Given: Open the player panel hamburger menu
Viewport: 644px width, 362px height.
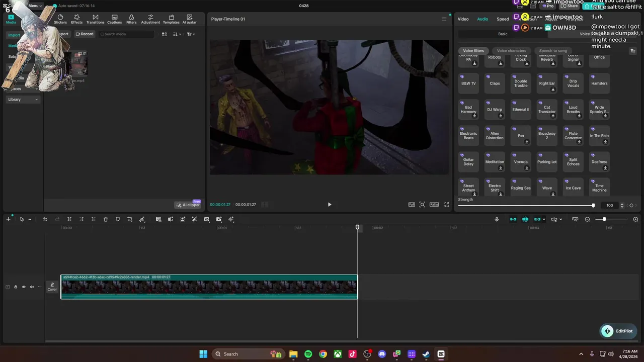Looking at the screenshot, I should tap(444, 19).
